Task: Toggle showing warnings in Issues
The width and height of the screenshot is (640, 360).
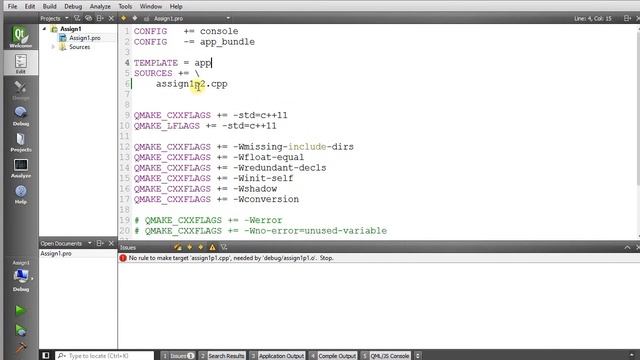Action: 212,247
